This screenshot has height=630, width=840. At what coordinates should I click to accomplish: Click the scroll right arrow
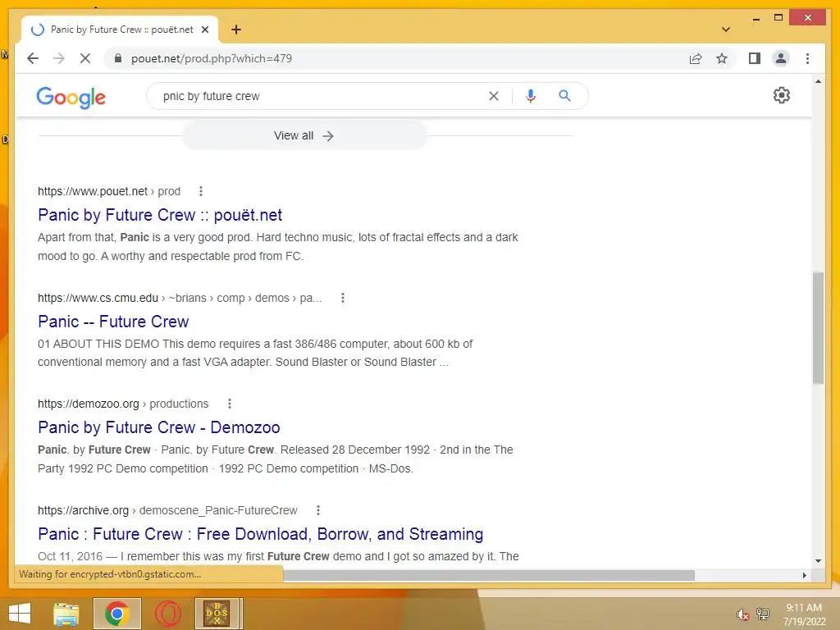[804, 575]
